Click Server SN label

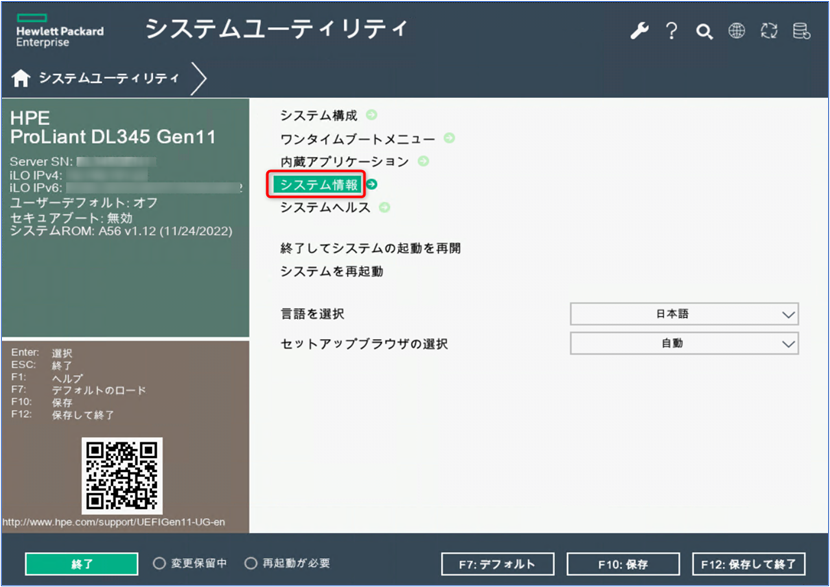point(41,161)
